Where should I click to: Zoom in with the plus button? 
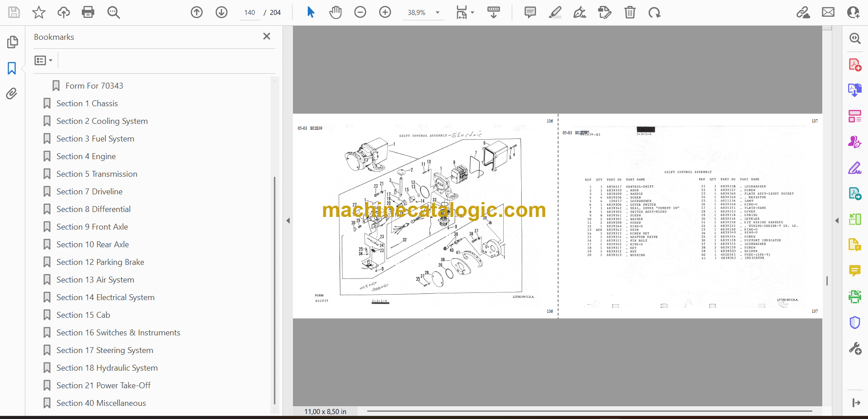(385, 12)
